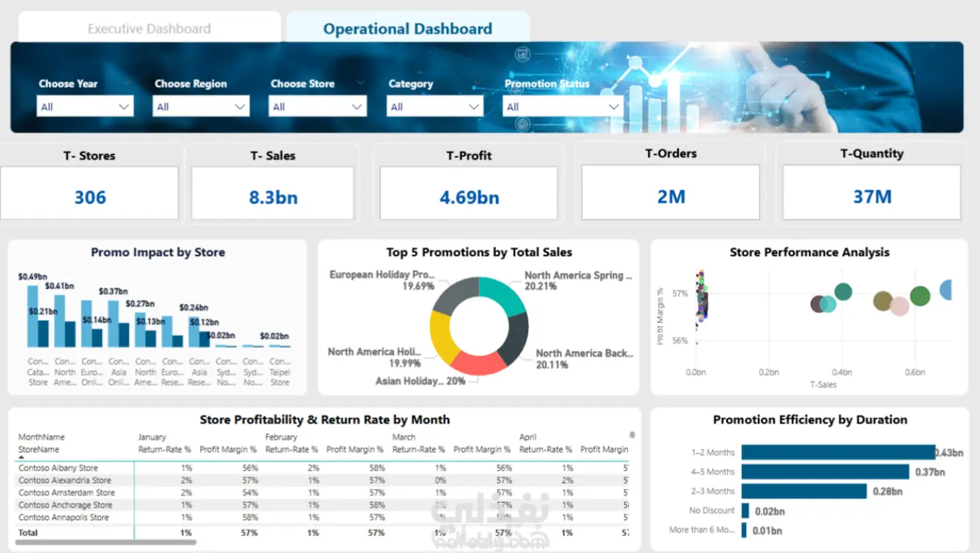Open the Choose Year dropdown
Viewport: 980px width, 553px height.
pyautogui.click(x=85, y=106)
